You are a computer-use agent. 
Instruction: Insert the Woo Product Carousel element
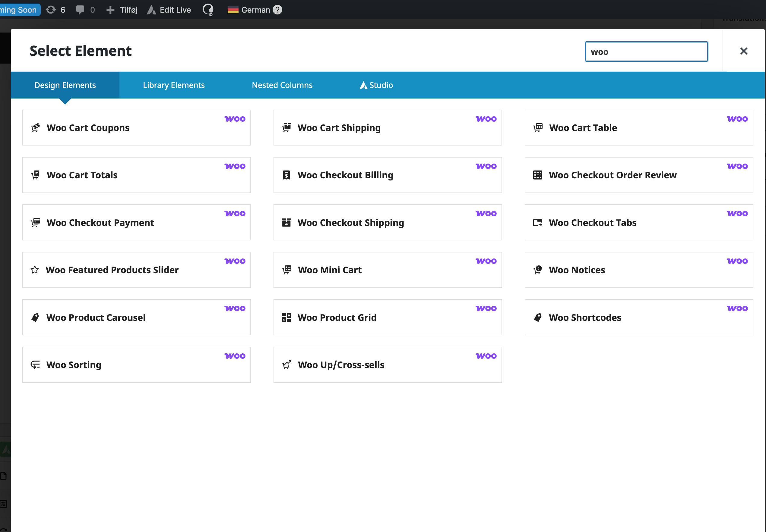tap(136, 317)
